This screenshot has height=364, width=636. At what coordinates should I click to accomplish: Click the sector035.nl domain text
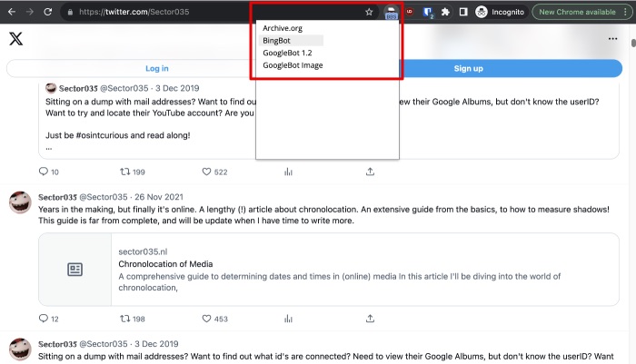[x=143, y=251]
